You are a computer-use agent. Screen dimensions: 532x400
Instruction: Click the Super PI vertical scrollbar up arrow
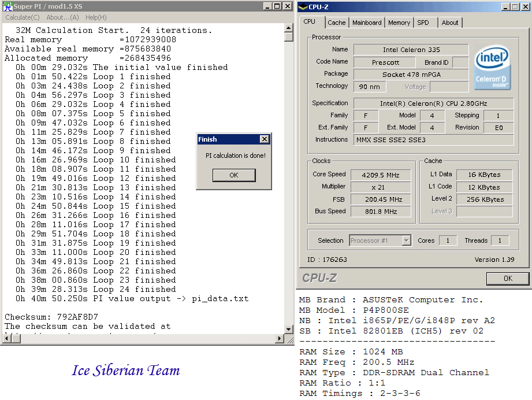(288, 28)
